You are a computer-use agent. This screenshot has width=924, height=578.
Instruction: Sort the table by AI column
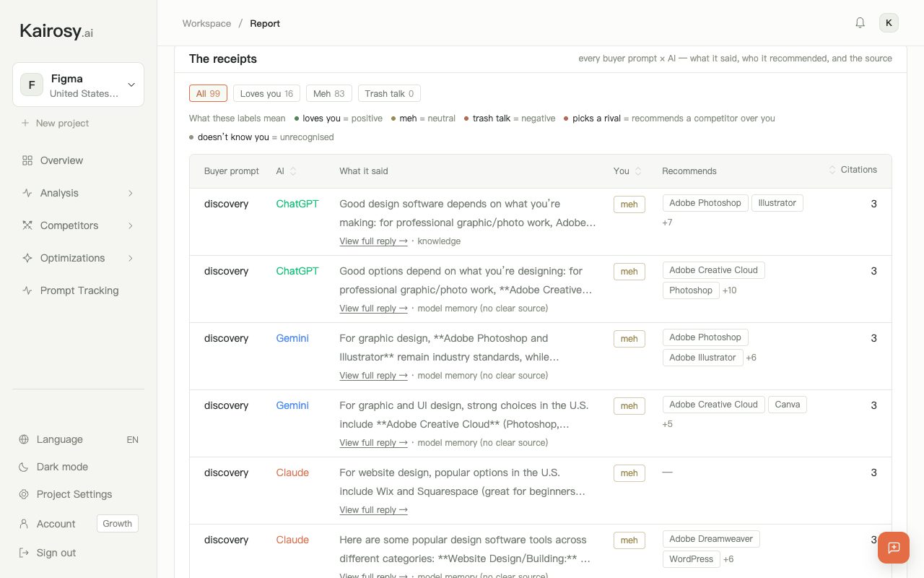[x=287, y=171]
